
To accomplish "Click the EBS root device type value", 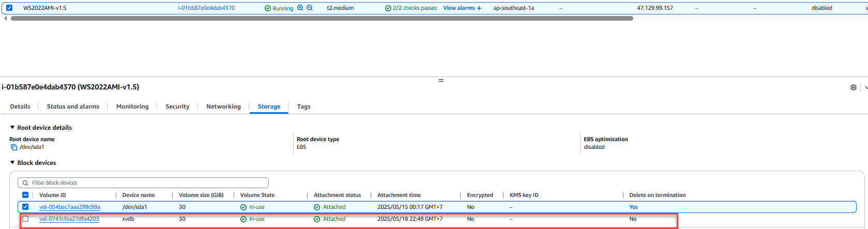I will click(x=301, y=147).
